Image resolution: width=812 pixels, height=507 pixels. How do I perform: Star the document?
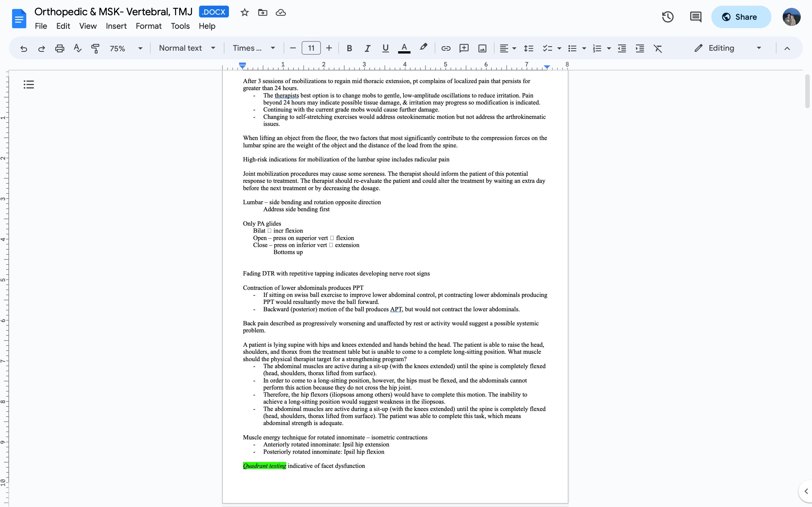click(x=244, y=12)
